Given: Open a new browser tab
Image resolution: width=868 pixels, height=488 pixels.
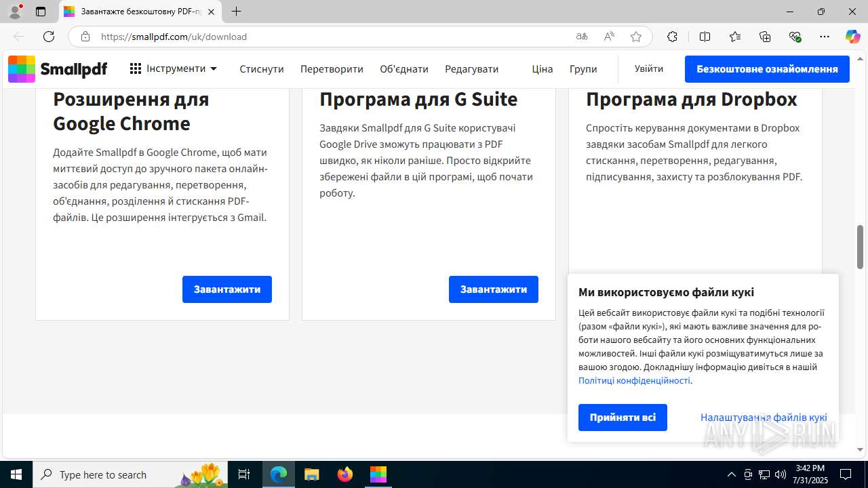Looking at the screenshot, I should point(236,12).
